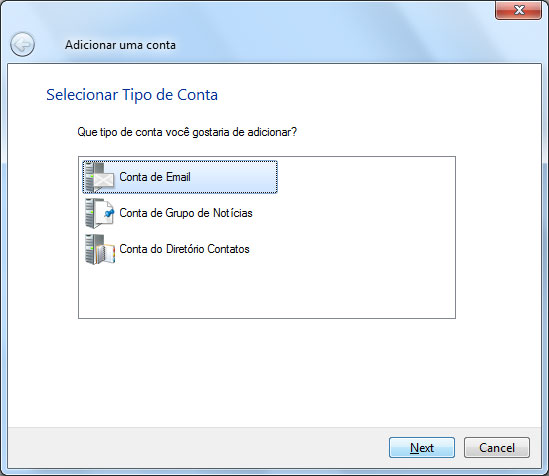Click the Back arrow in the header
The image size is (549, 476).
click(22, 44)
